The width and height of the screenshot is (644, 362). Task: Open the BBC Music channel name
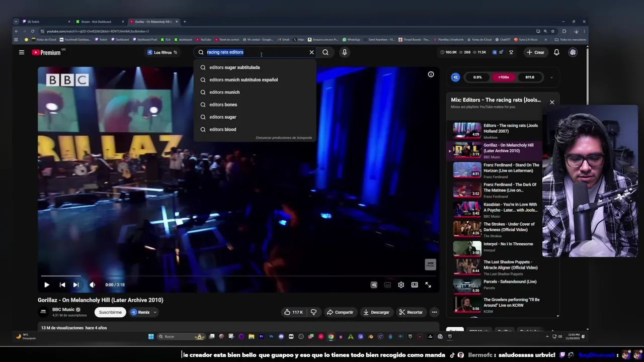(63, 310)
